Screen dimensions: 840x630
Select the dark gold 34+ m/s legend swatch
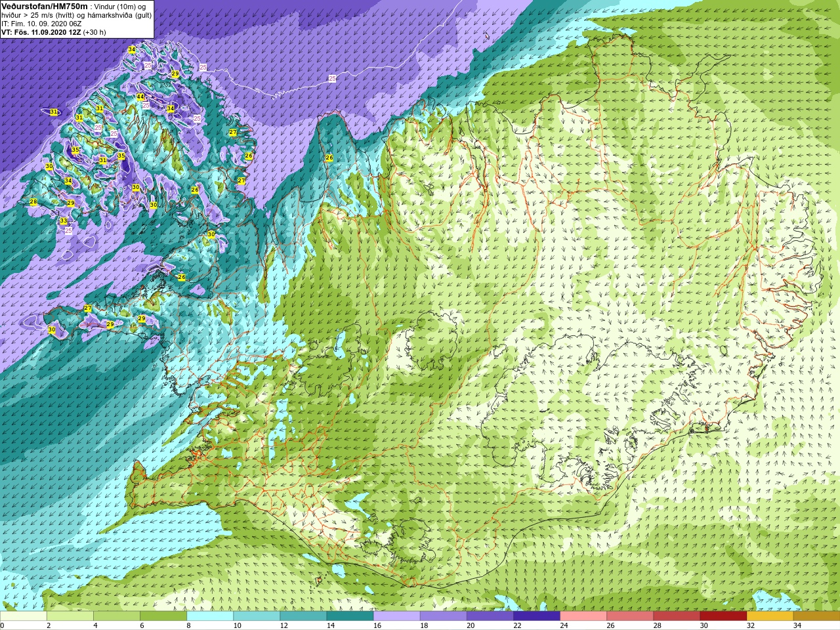816,616
